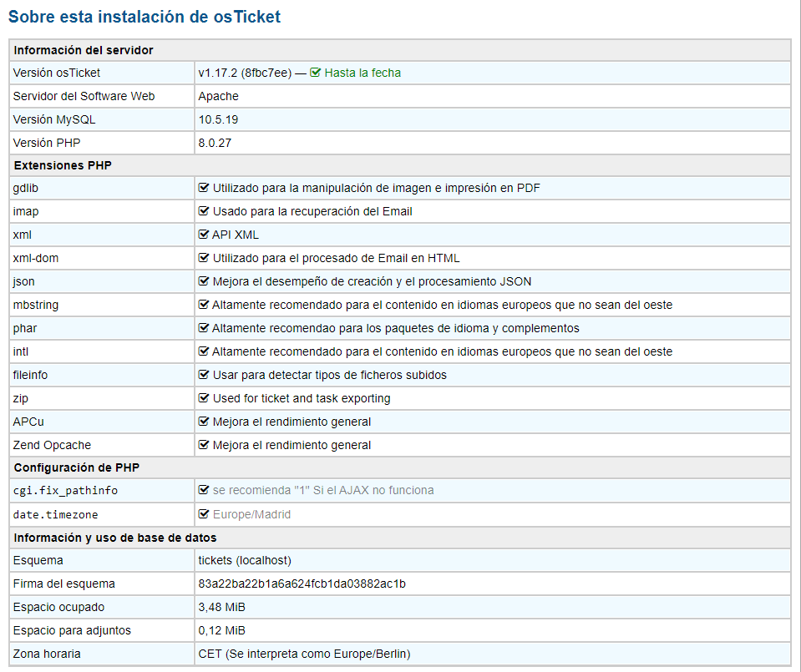Click the Configuración de PHP section header
The image size is (801, 672).
click(x=73, y=467)
